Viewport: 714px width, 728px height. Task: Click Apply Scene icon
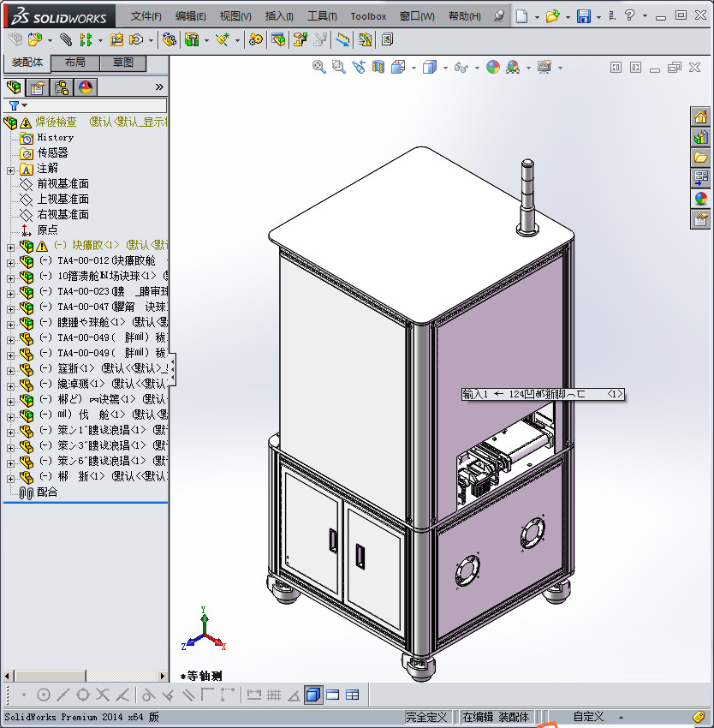pos(513,68)
